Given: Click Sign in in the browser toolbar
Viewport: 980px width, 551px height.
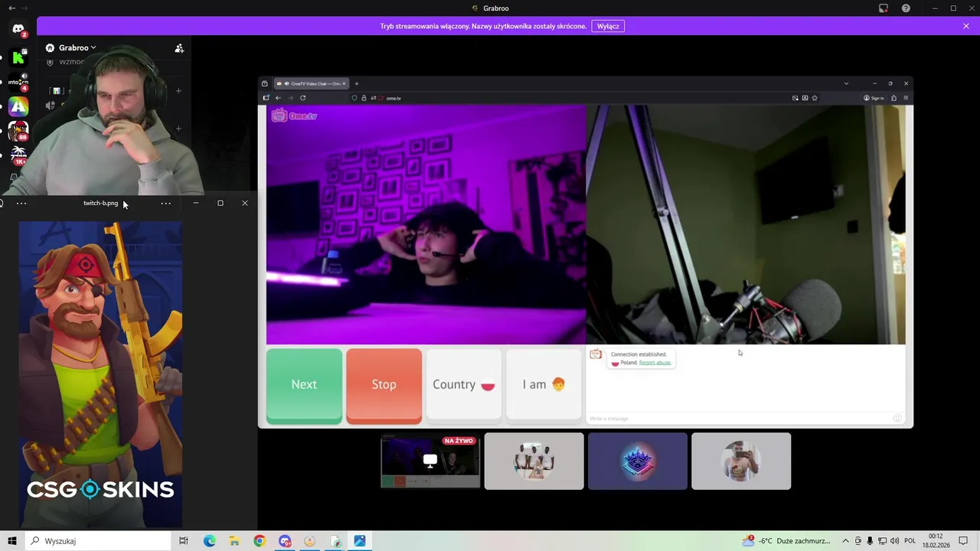Looking at the screenshot, I should pyautogui.click(x=874, y=98).
